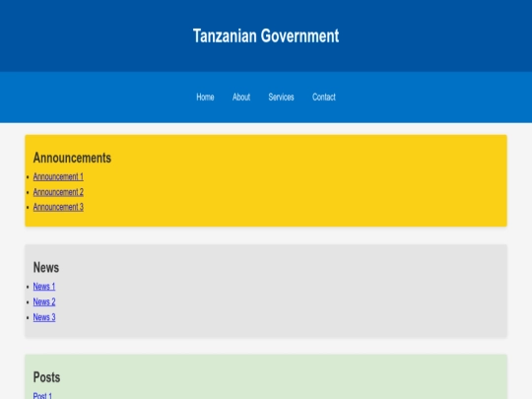Click the Tanzanian Government title

click(x=266, y=35)
